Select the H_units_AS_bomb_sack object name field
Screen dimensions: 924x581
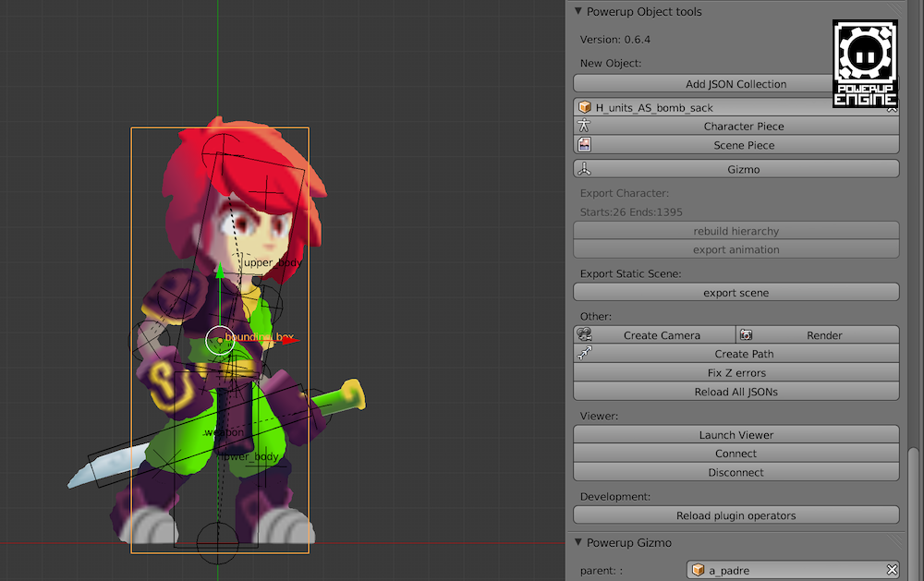[736, 107]
